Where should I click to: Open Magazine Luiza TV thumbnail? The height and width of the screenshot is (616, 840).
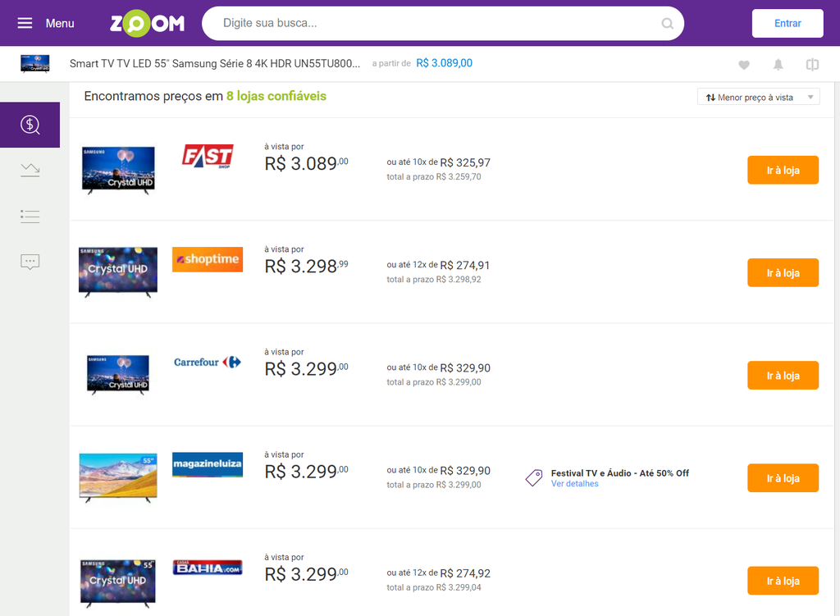[118, 477]
